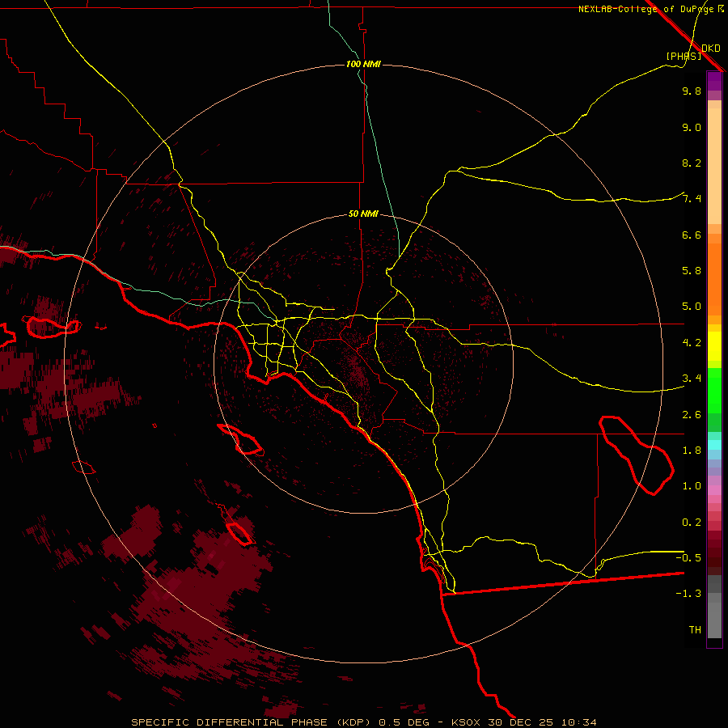Pick the cyan color bar segment
This screenshot has height=728, width=728.
(714, 445)
